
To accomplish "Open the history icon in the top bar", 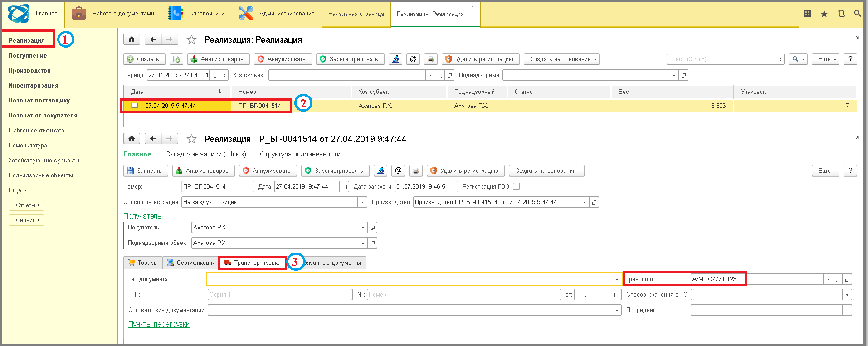I will point(841,14).
